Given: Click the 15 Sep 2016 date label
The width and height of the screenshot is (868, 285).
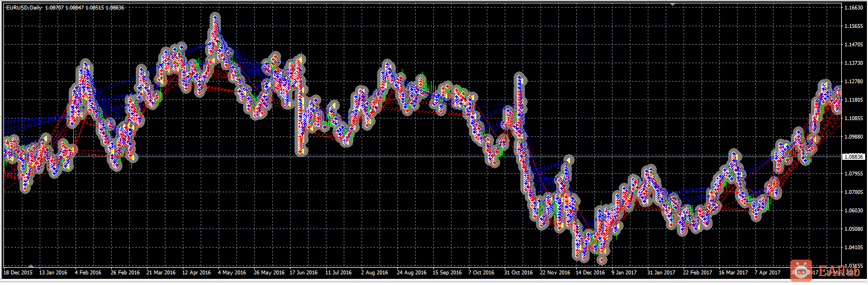Looking at the screenshot, I should pos(448,273).
